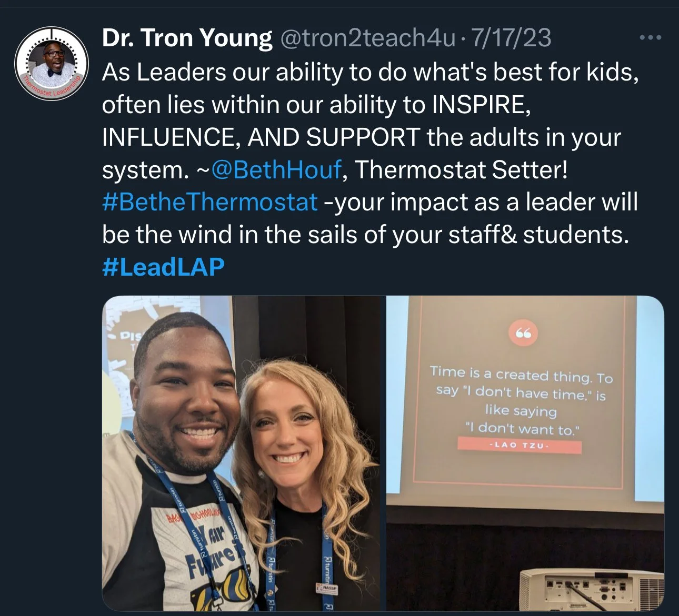679x616 pixels.
Task: Click the "I don't want to." line
Action: (522, 428)
